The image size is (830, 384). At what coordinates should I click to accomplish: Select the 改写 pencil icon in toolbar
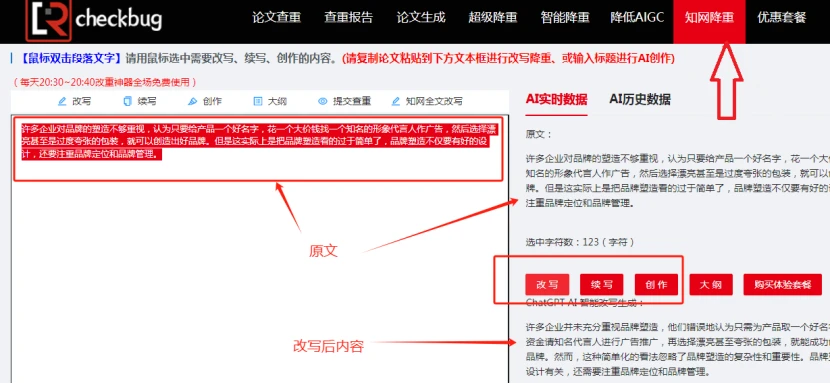[x=62, y=101]
